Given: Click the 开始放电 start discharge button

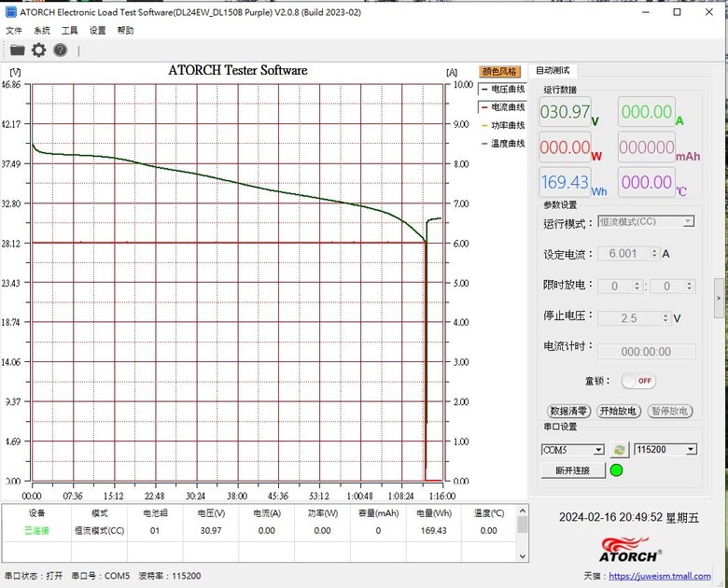Looking at the screenshot, I should [x=619, y=411].
